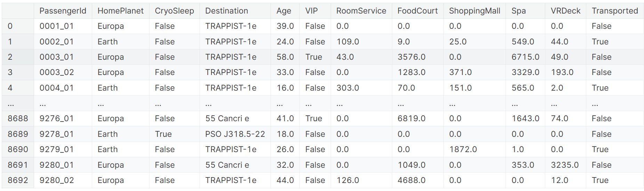Select the VRDeck value 3235.0
Viewport: 644px width, 191px height.
565,165
